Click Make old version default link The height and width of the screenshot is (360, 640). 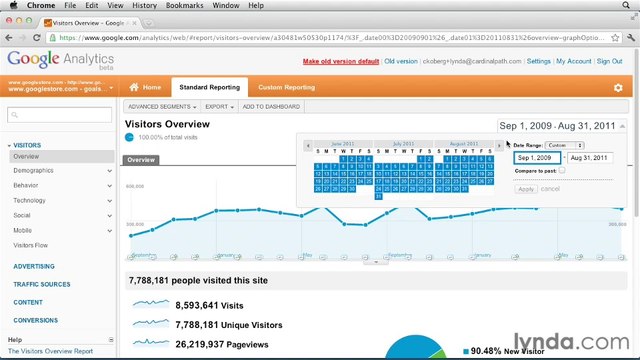pos(341,61)
